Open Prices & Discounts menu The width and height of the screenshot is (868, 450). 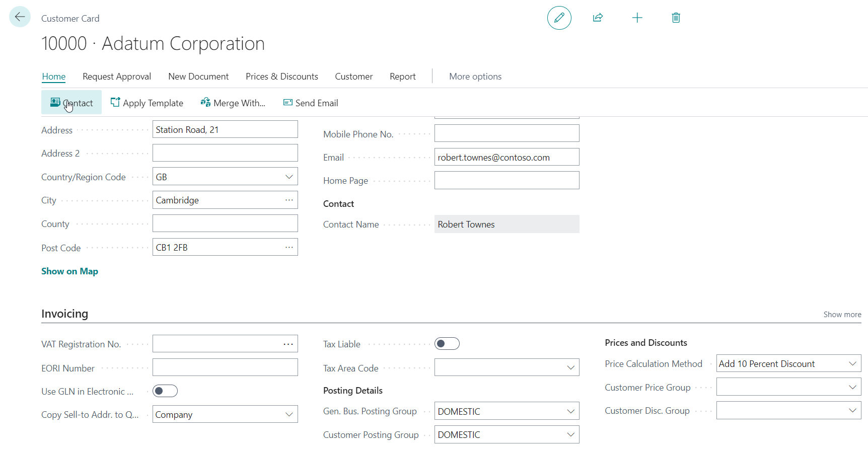coord(282,77)
